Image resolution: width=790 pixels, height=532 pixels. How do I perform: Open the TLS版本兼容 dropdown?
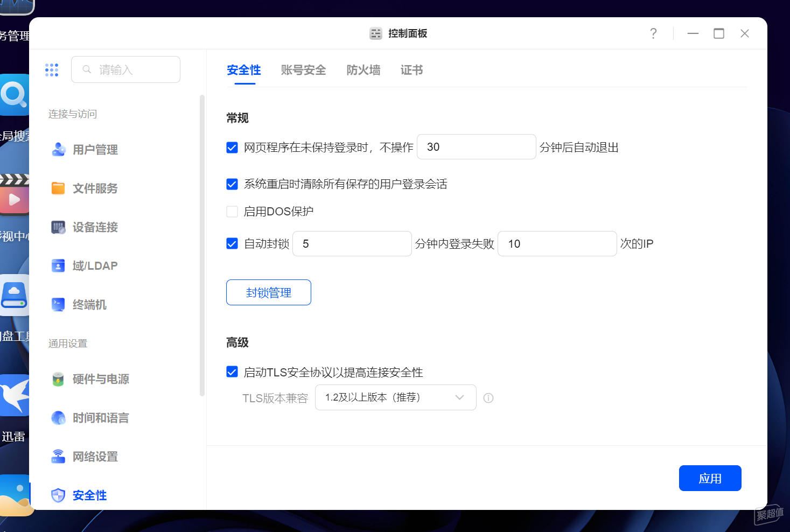pos(396,397)
